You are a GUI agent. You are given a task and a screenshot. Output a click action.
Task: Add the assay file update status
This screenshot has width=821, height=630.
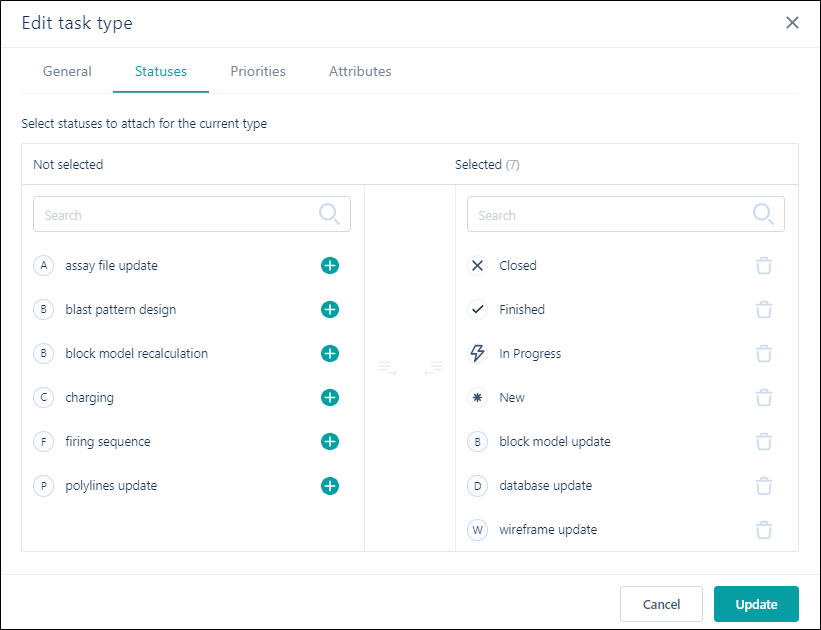(330, 266)
